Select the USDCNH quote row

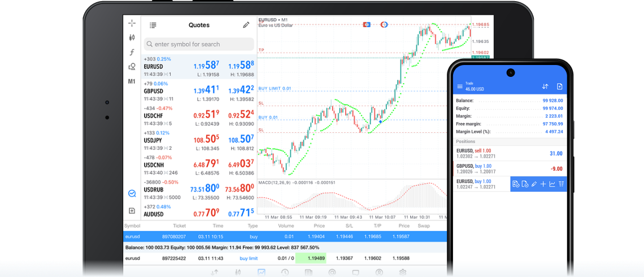coord(199,166)
